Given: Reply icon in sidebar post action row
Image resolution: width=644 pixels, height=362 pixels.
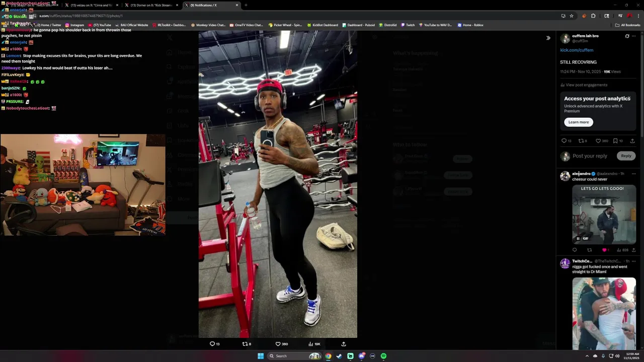Looking at the screenshot, I should pyautogui.click(x=564, y=141).
